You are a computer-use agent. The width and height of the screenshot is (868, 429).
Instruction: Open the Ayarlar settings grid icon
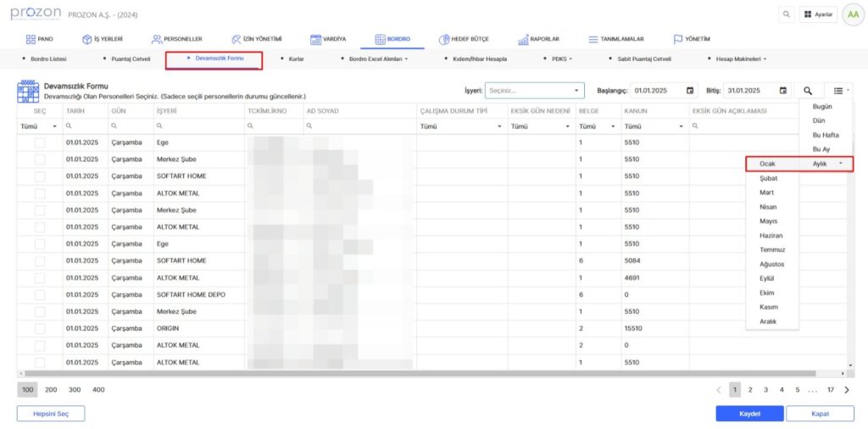click(x=818, y=14)
